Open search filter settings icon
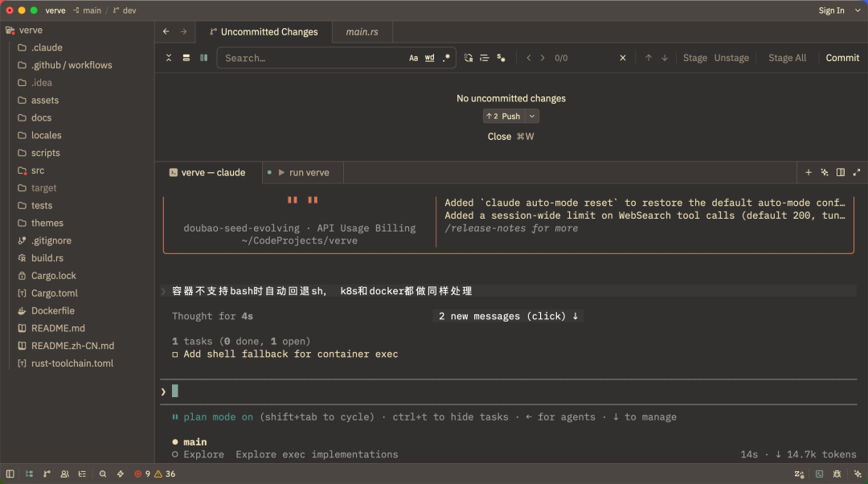This screenshot has height=484, width=868. pyautogui.click(x=501, y=58)
